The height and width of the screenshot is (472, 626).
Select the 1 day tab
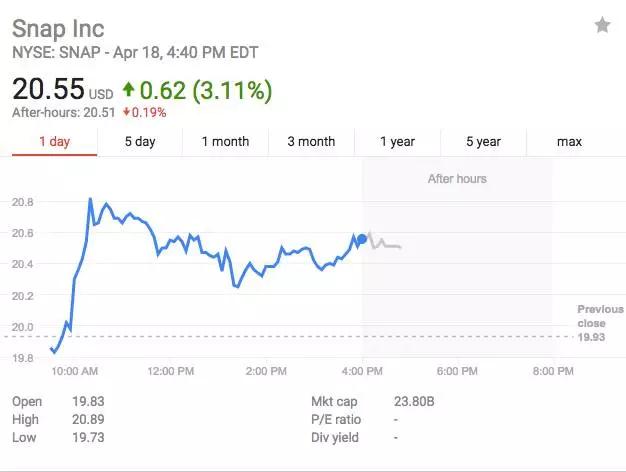[55, 142]
